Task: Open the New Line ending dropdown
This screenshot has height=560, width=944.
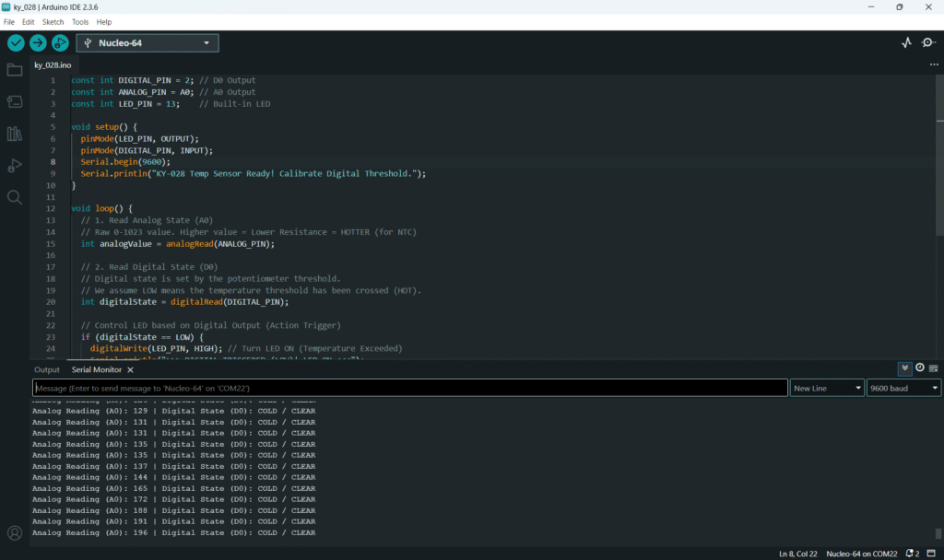Action: (x=827, y=389)
